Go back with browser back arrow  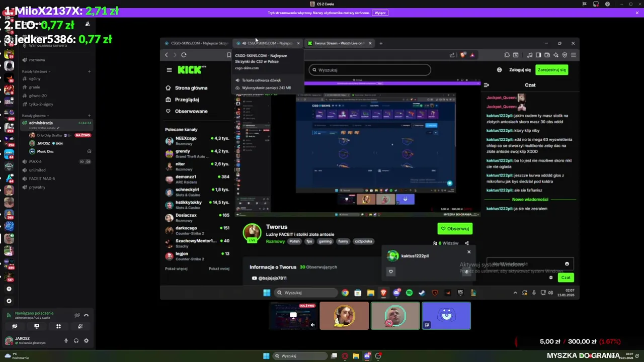[167, 55]
